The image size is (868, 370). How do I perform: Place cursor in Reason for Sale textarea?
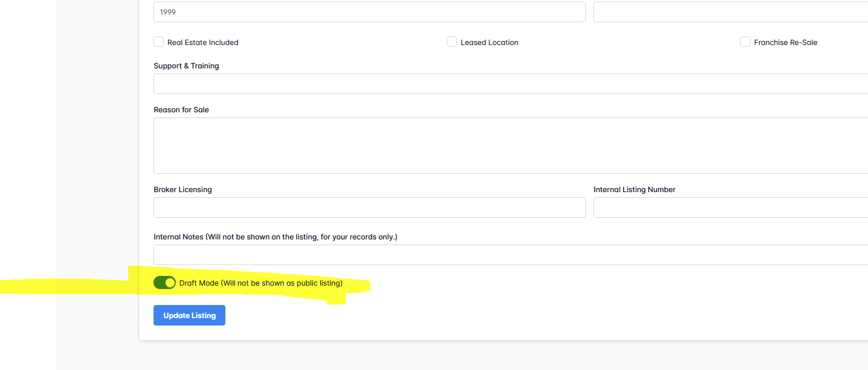(510, 145)
